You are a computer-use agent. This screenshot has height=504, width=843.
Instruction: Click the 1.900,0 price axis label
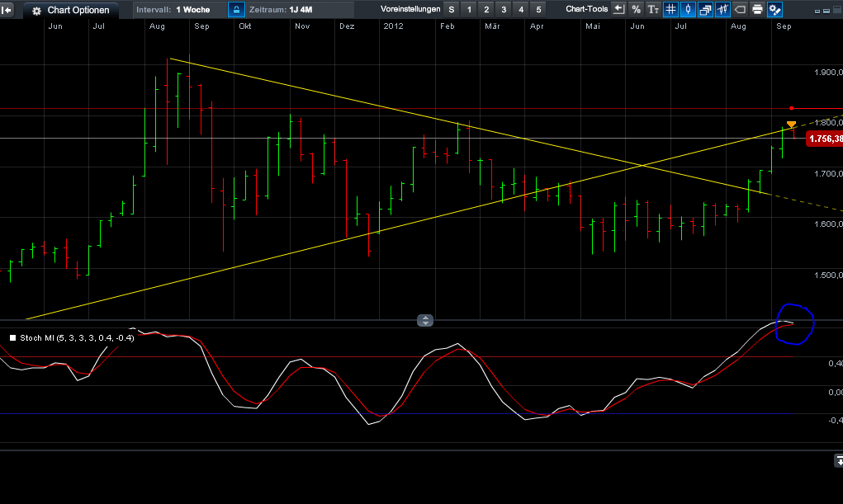tap(828, 73)
